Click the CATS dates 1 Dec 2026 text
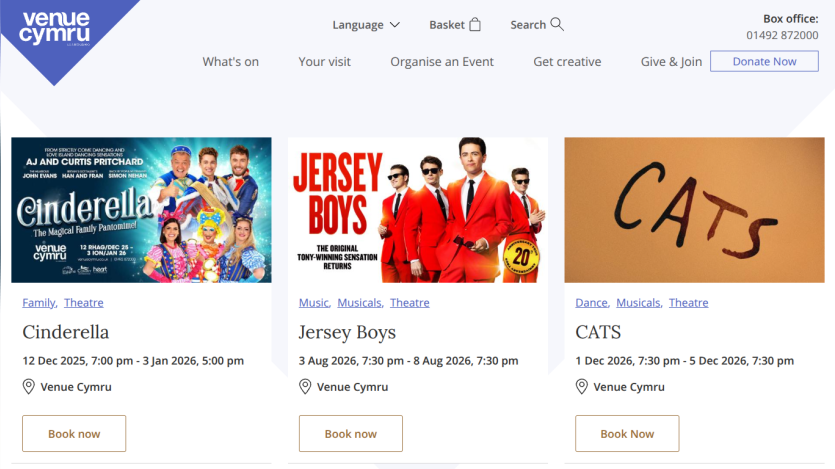This screenshot has height=469, width=835. (x=684, y=361)
